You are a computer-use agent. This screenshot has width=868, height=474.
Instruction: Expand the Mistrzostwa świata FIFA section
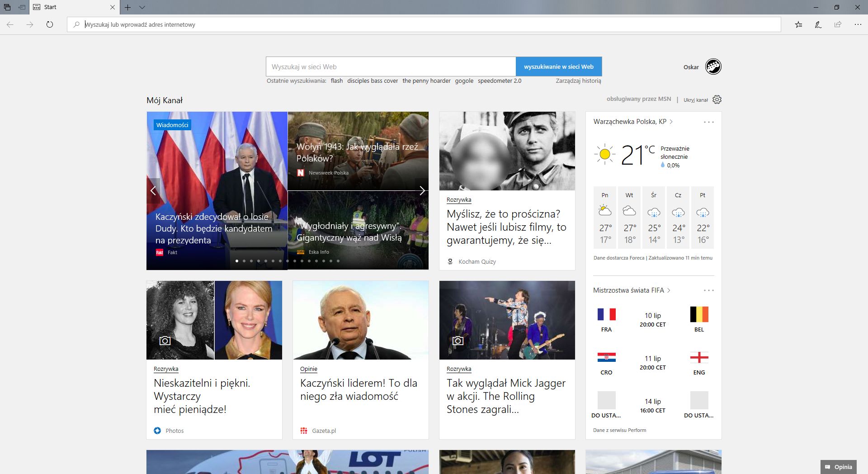670,291
